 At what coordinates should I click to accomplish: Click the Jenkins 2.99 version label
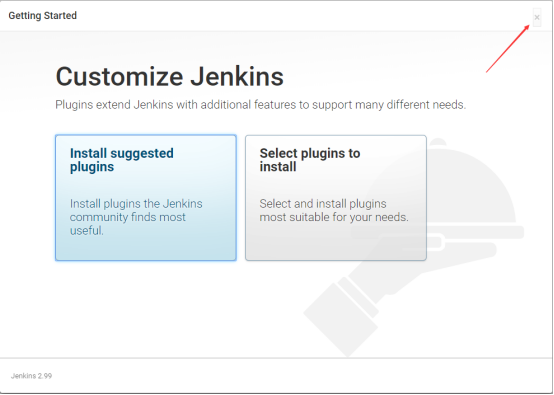click(x=31, y=376)
